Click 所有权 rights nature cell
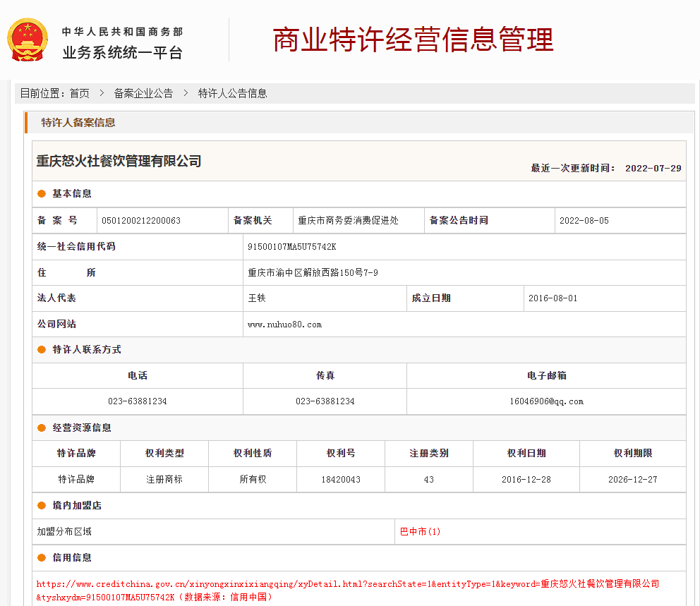The width and height of the screenshot is (700, 606). (253, 479)
